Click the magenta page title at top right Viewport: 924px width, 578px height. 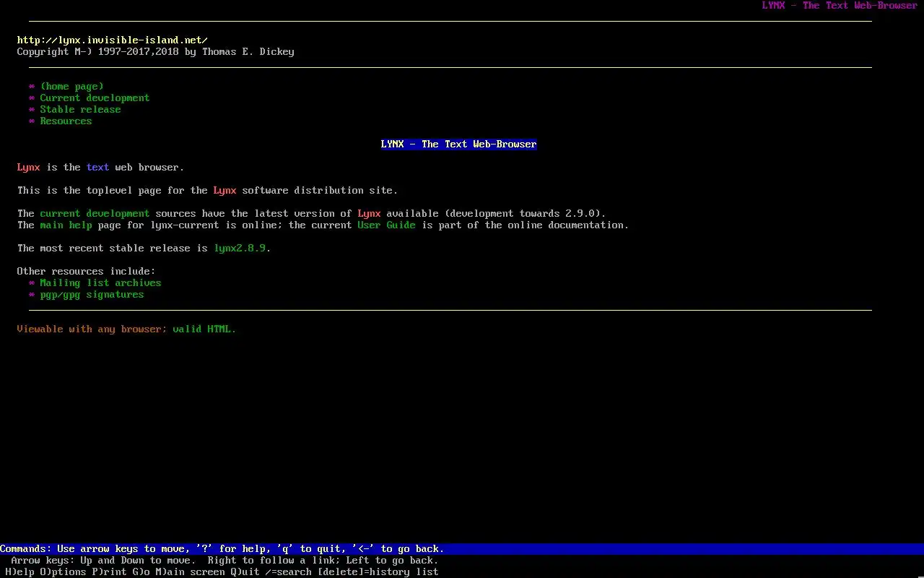point(840,6)
